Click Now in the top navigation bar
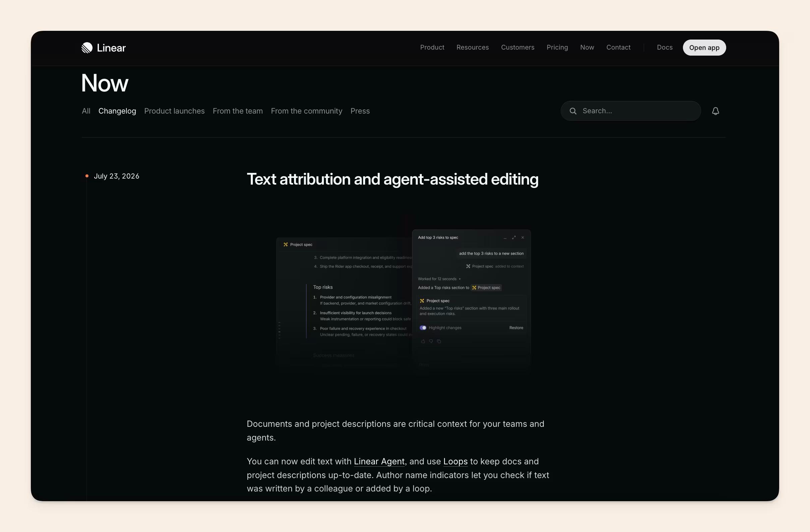 click(587, 47)
